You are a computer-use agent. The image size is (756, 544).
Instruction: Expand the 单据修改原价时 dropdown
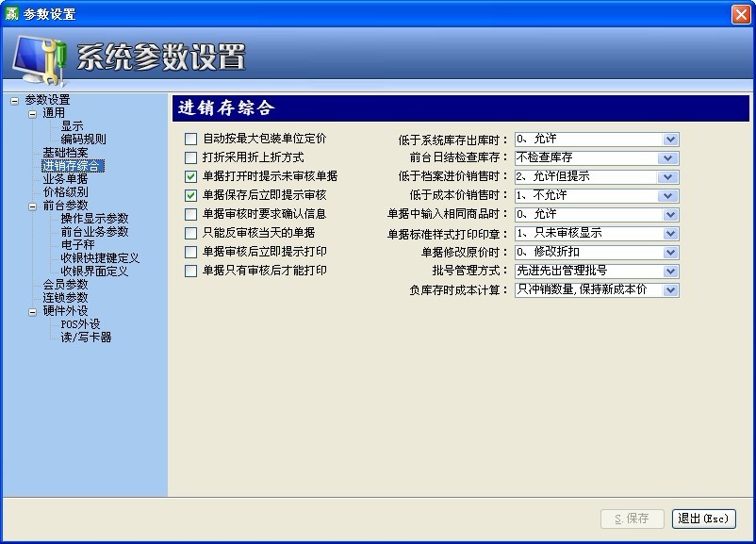coord(670,253)
